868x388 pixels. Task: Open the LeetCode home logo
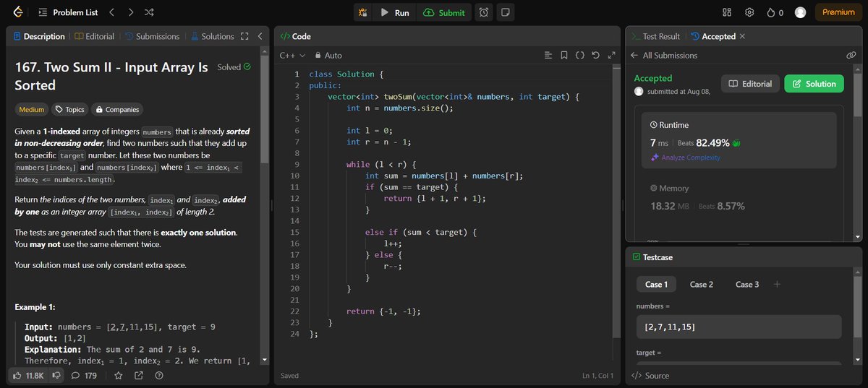click(18, 12)
